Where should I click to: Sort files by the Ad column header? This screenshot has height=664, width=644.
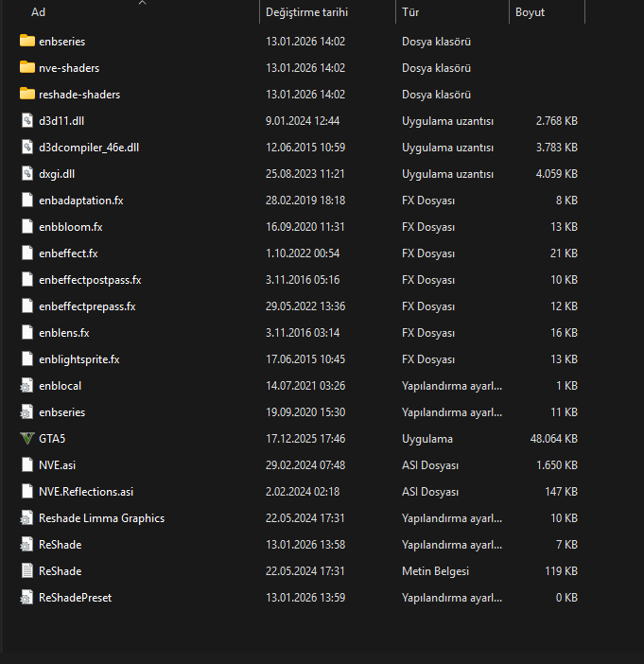pos(38,12)
